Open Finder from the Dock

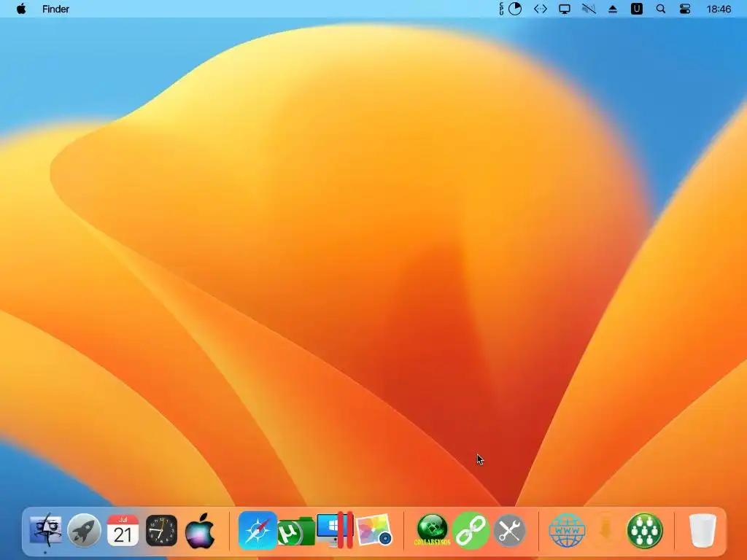coord(45,530)
